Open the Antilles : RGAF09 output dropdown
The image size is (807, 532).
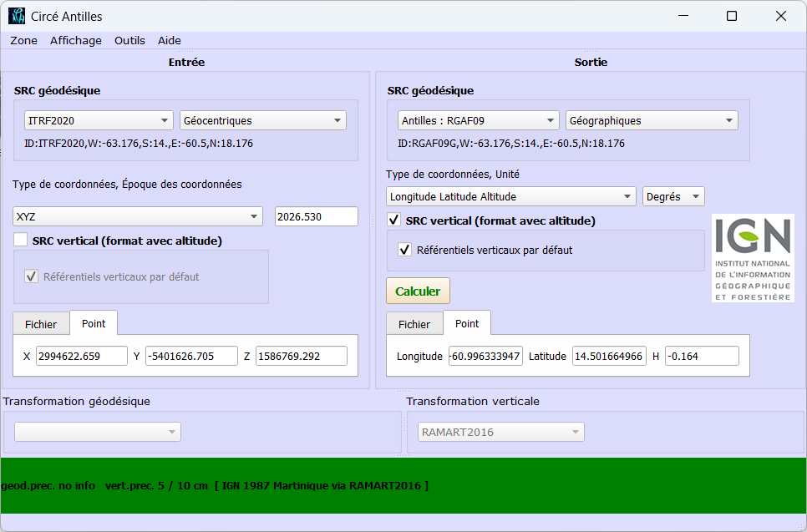pyautogui.click(x=478, y=120)
